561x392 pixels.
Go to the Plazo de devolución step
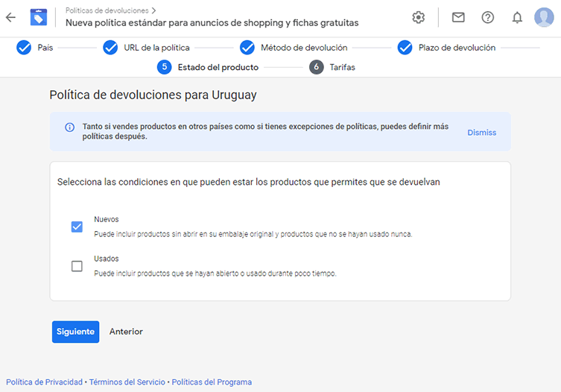(457, 48)
